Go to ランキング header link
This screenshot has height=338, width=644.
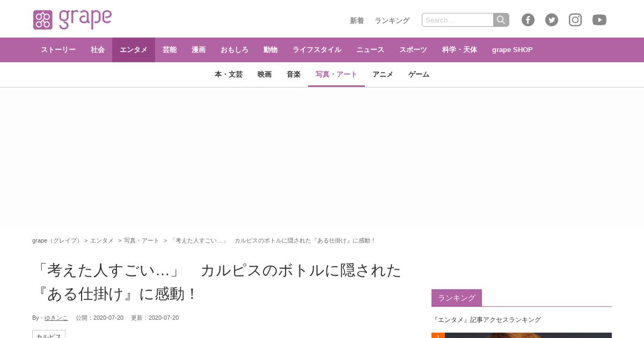click(392, 20)
